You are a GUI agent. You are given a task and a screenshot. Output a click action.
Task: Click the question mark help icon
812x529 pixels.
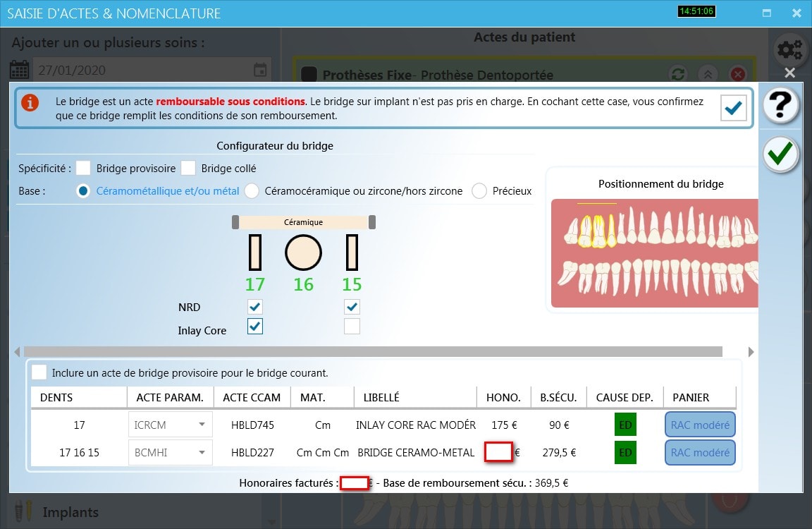click(x=781, y=106)
